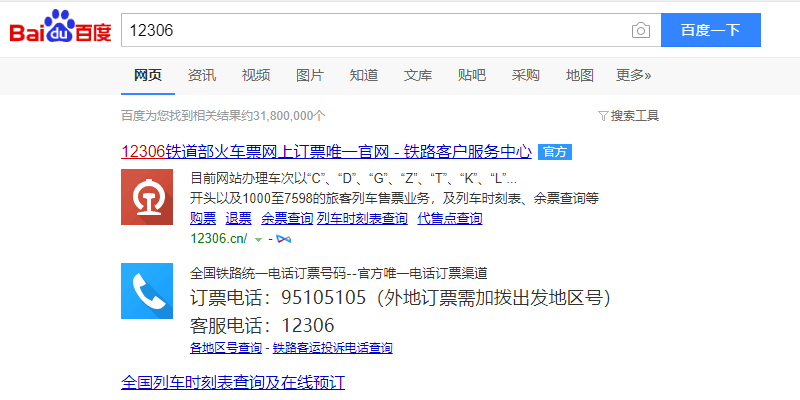The height and width of the screenshot is (400, 800).
Task: Select the 网页 tab
Action: [148, 76]
